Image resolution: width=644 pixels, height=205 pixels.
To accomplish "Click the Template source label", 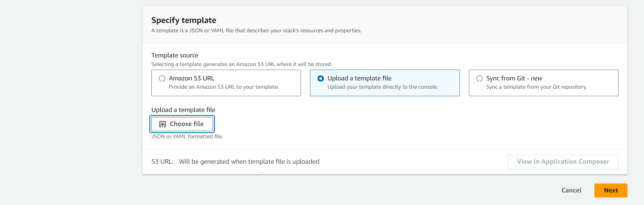I will [x=175, y=55].
